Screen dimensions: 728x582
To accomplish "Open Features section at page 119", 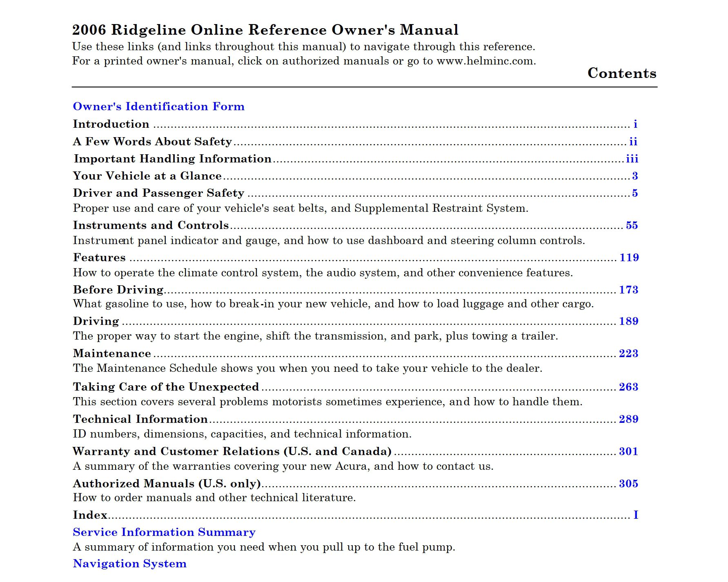I will [x=629, y=258].
